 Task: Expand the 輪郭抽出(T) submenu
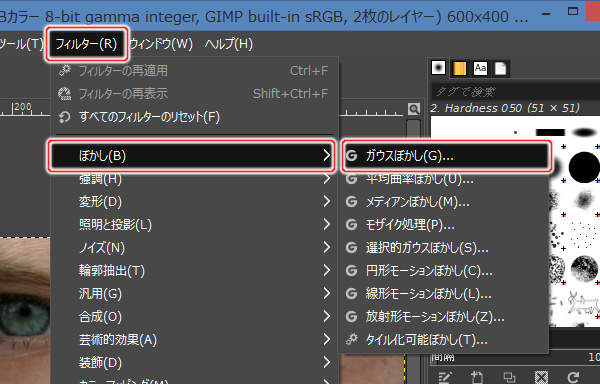click(x=195, y=271)
